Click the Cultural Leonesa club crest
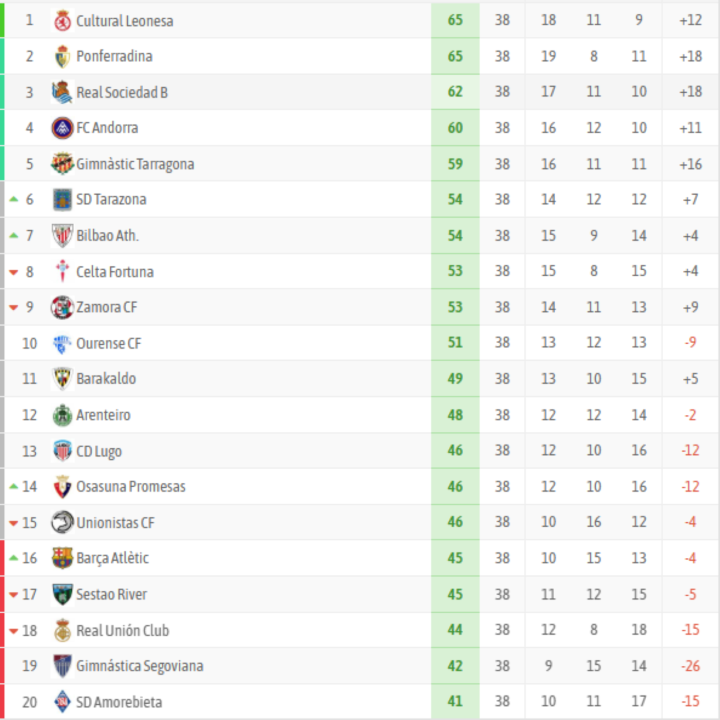The height and width of the screenshot is (720, 720). pos(62,21)
